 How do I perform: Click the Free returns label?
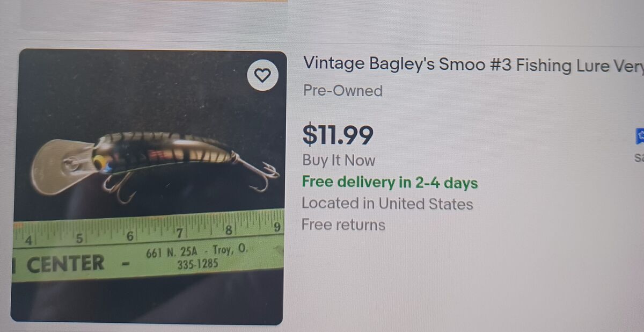pyautogui.click(x=343, y=225)
